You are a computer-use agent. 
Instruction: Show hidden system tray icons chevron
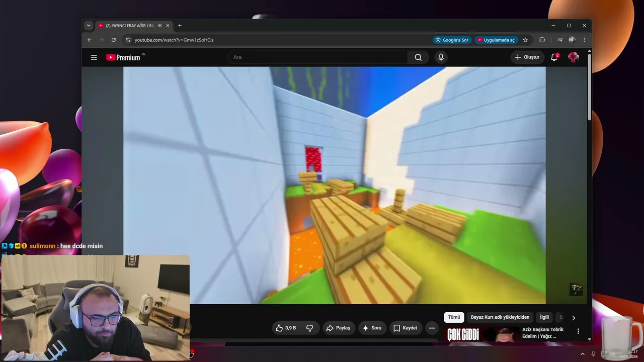point(583,354)
